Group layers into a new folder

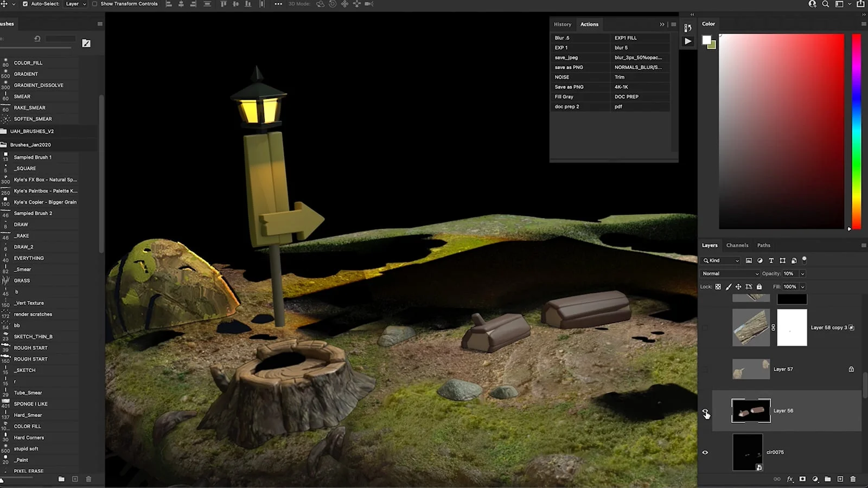coord(827,479)
